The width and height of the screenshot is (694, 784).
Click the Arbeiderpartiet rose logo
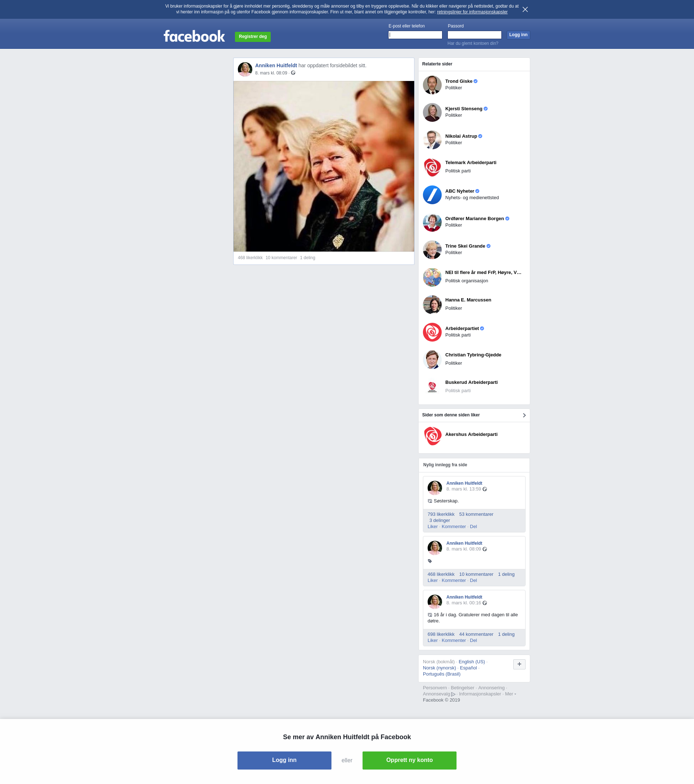432,332
